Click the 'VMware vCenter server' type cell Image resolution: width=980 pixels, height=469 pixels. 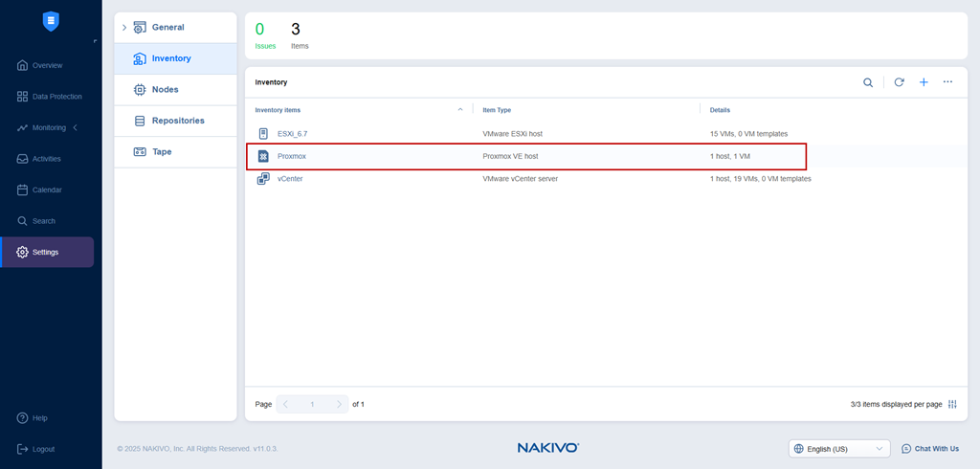pyautogui.click(x=520, y=179)
